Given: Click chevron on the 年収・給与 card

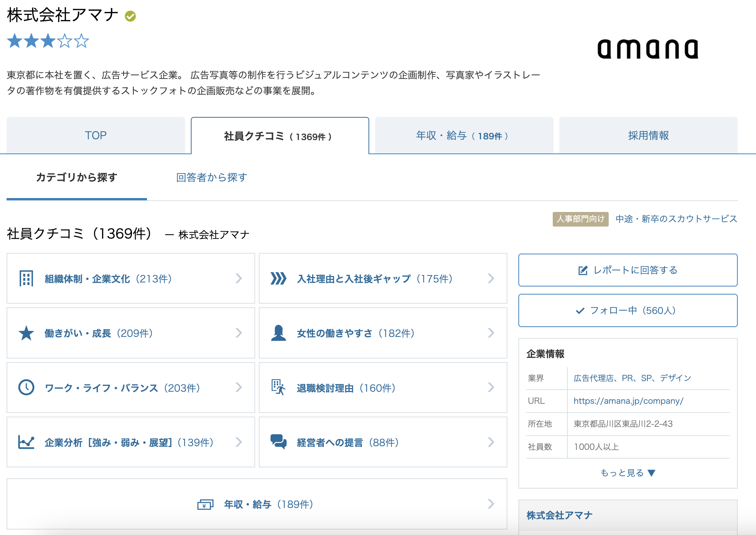Looking at the screenshot, I should (x=491, y=504).
